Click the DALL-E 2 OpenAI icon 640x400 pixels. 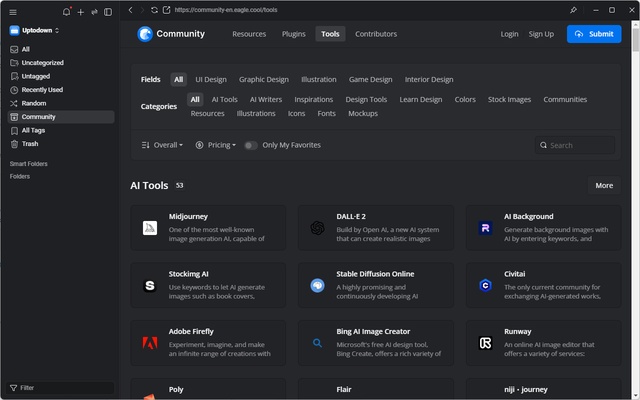(x=317, y=228)
